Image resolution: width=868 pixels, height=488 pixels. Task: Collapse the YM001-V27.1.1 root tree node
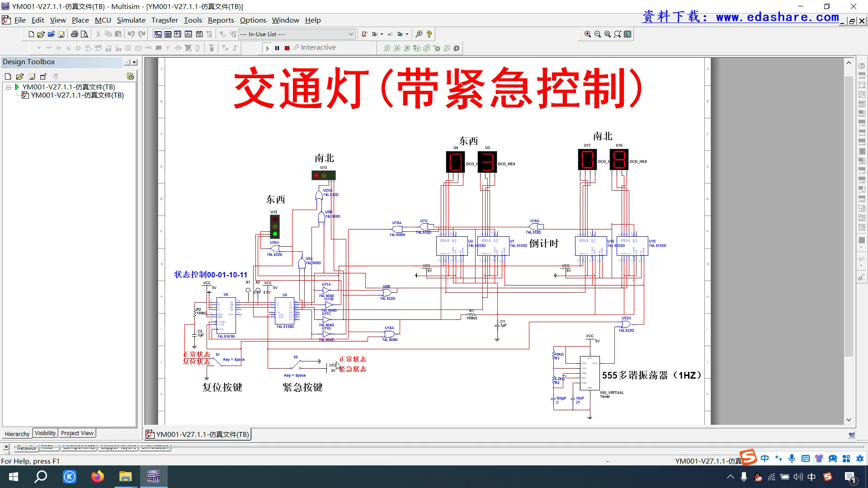point(8,87)
